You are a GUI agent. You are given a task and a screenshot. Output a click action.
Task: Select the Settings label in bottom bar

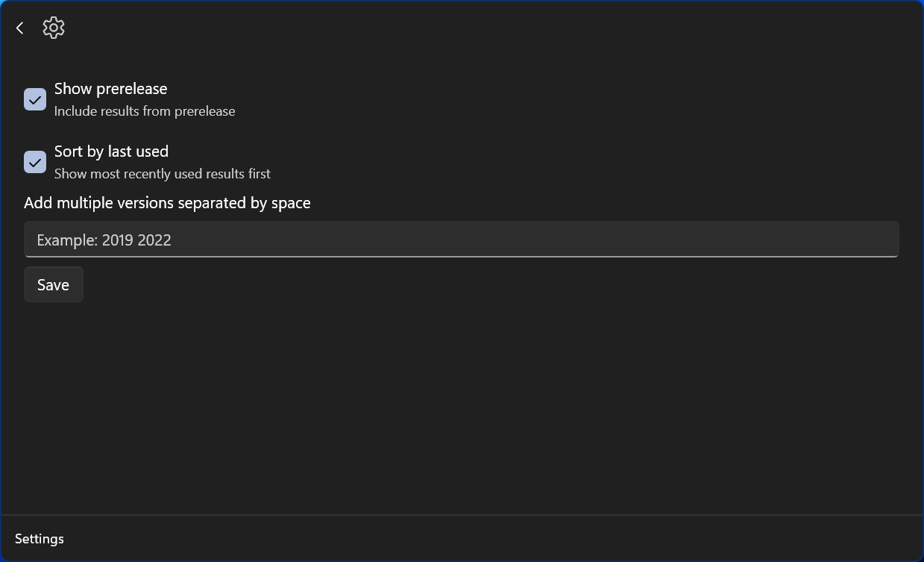40,539
